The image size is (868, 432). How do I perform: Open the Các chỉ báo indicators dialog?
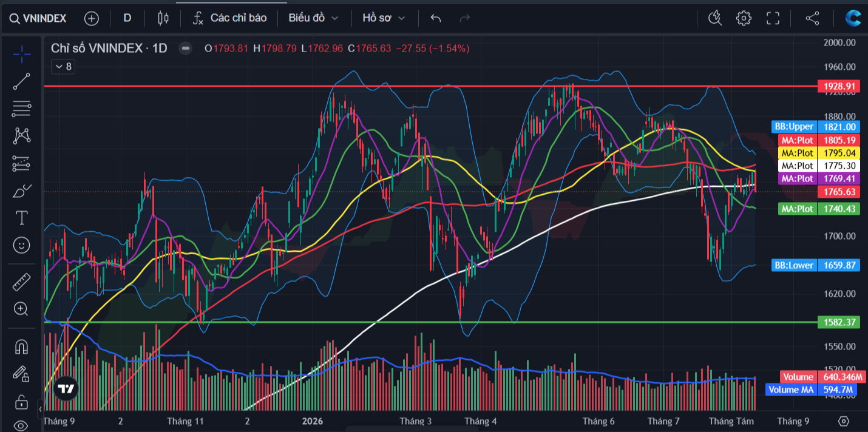(x=229, y=18)
